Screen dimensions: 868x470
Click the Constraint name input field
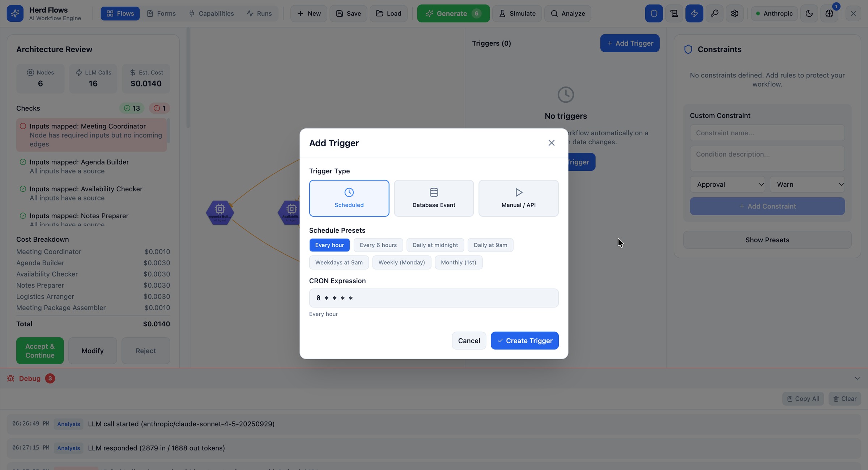[767, 133]
